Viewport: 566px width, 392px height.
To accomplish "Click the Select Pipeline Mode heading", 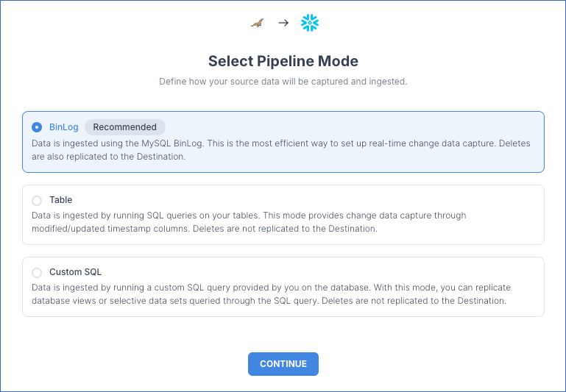I will tap(283, 61).
